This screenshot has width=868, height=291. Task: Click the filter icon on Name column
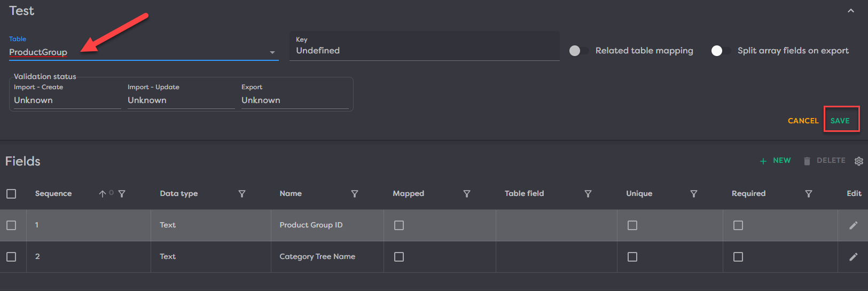tap(354, 194)
